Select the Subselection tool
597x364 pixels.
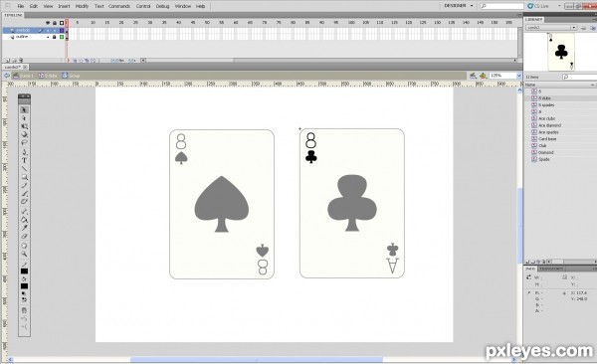pos(24,118)
